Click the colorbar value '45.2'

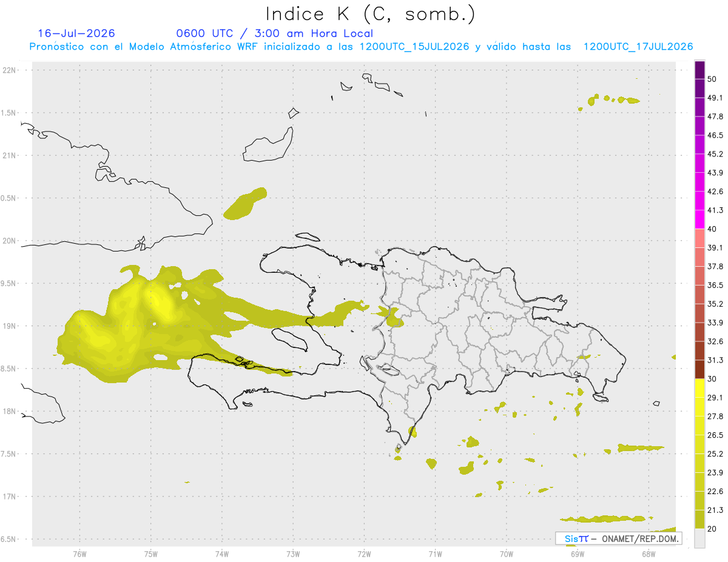pos(715,154)
